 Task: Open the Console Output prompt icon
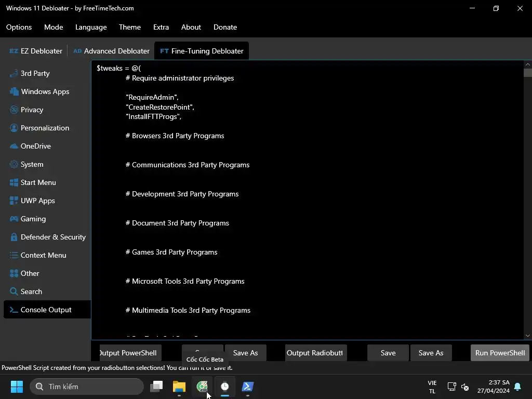tap(14, 310)
